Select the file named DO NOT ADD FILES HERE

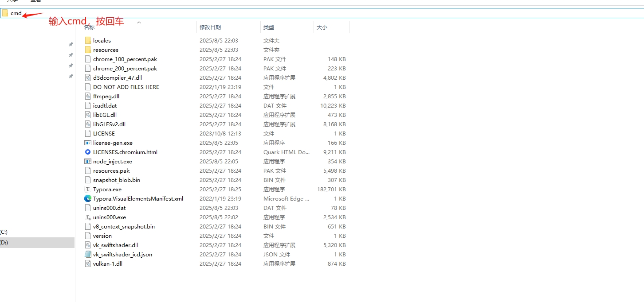tap(126, 87)
